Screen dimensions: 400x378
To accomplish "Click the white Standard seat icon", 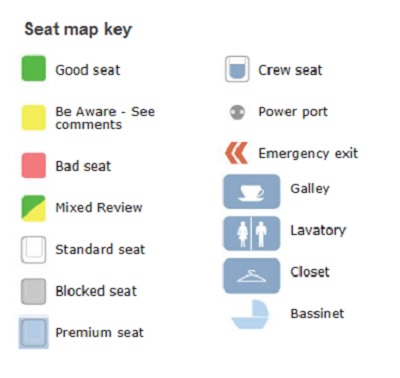I will point(34,250).
